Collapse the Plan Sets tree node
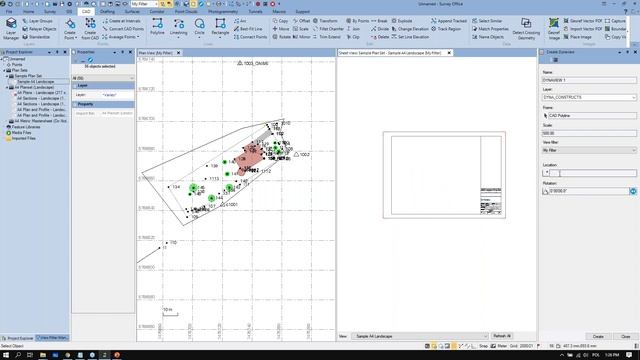 pyautogui.click(x=4, y=70)
